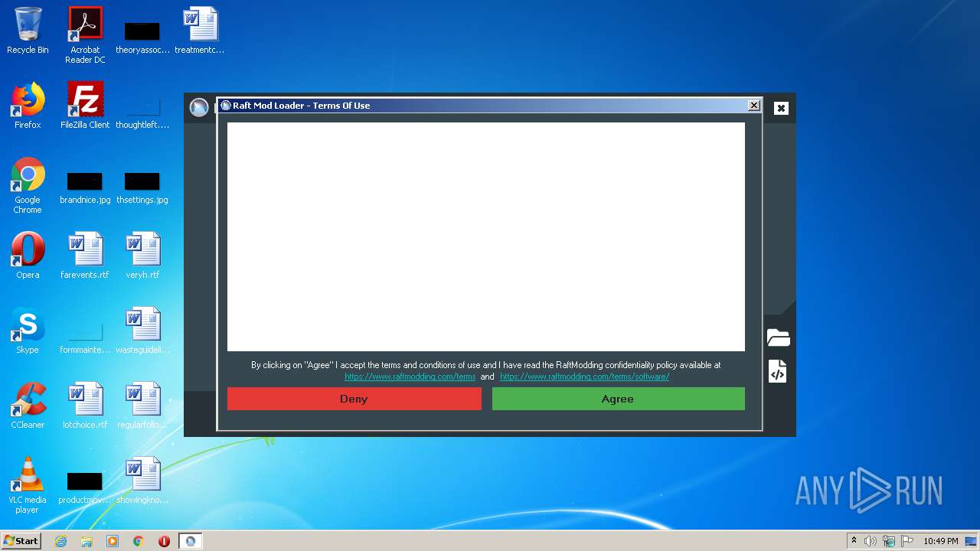980x551 pixels.
Task: Open the Action Center flag icon
Action: pos(907,541)
